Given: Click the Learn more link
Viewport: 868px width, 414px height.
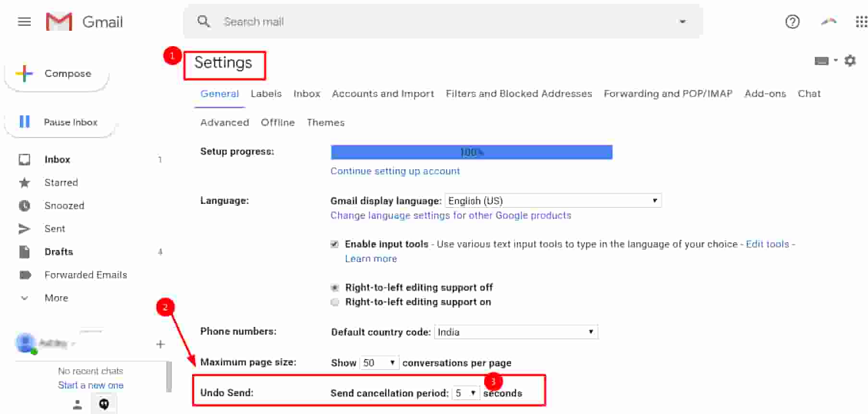Looking at the screenshot, I should point(371,259).
